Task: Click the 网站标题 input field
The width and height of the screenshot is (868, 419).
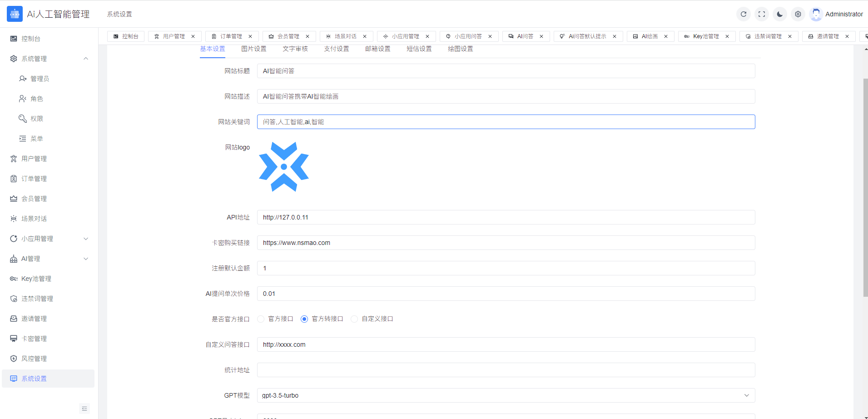Action: pos(506,71)
